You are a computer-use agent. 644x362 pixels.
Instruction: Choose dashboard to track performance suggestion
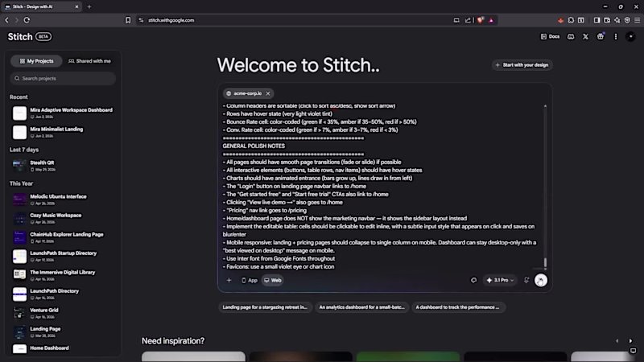tap(458, 307)
